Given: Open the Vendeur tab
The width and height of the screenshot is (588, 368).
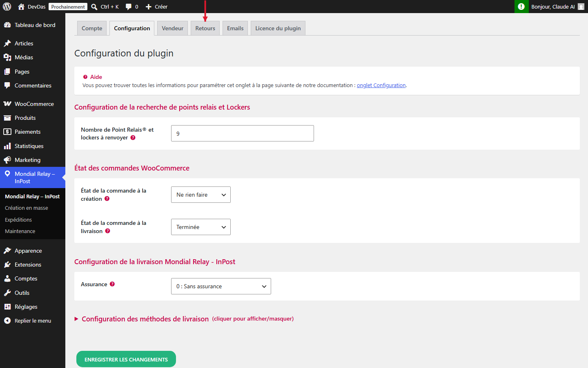Looking at the screenshot, I should [x=173, y=28].
